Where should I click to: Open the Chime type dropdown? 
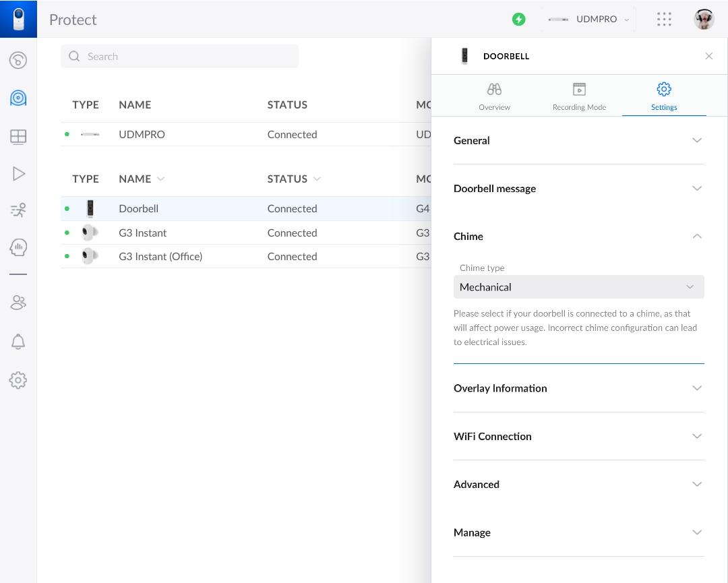578,287
